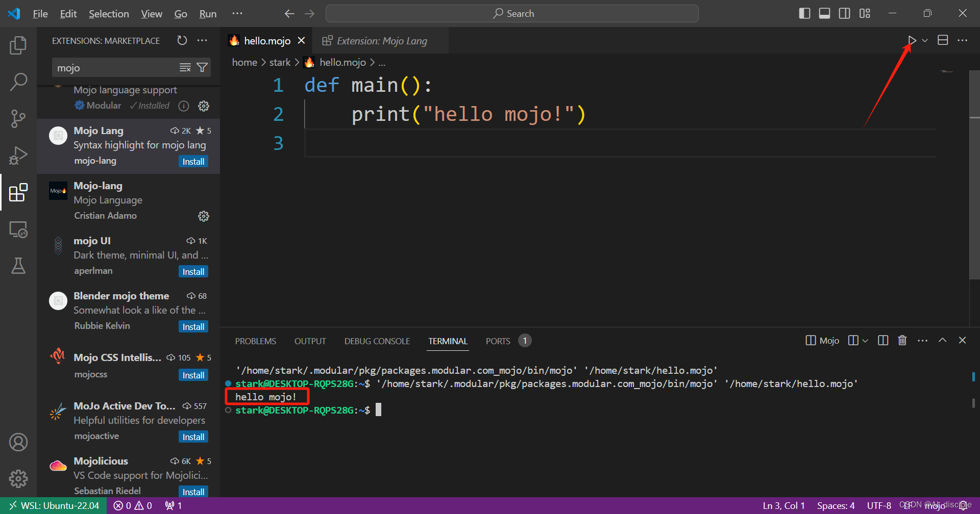Install the Mojo Lang syntax highlight extension
The height and width of the screenshot is (514, 980).
point(193,162)
